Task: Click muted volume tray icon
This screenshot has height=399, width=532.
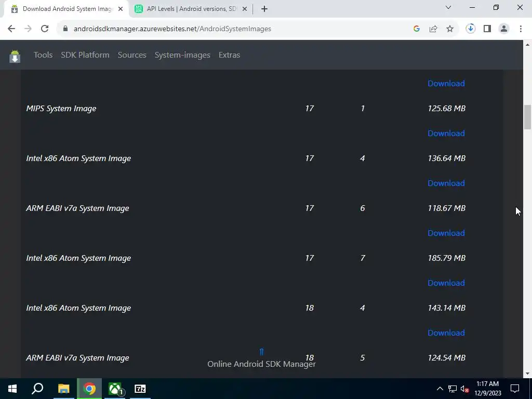Action: (x=465, y=389)
